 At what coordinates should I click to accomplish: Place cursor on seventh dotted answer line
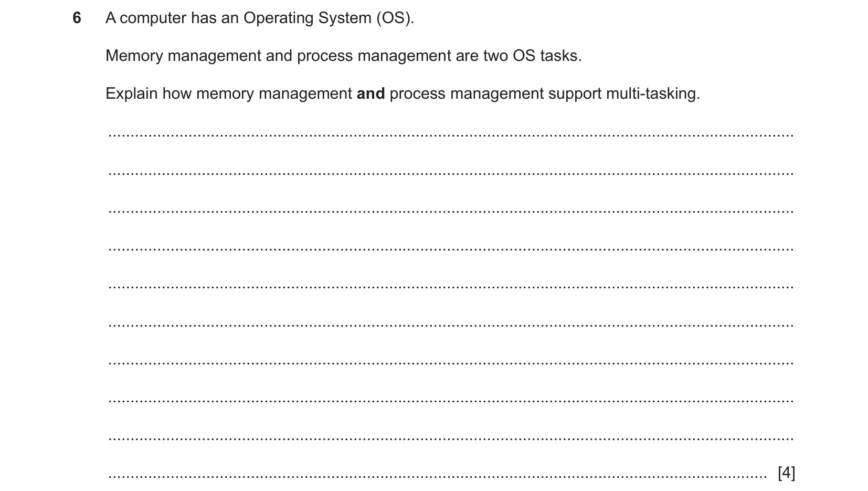451,362
